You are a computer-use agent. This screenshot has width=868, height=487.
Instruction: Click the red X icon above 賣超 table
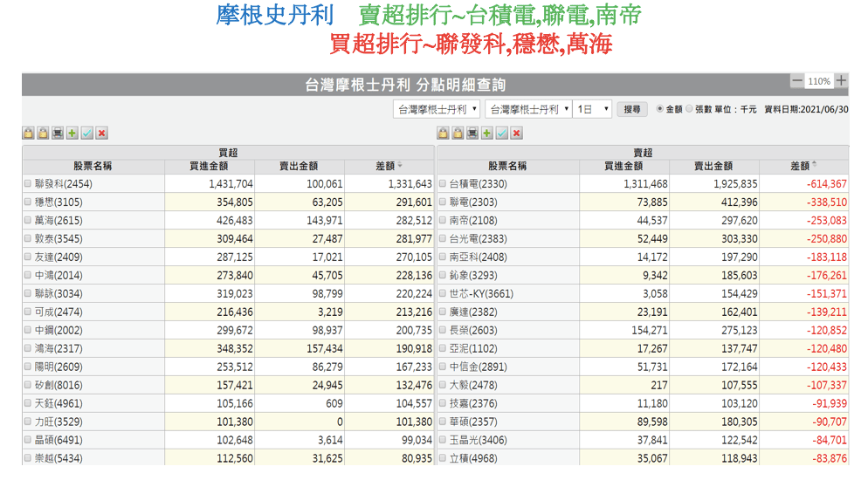(x=517, y=133)
